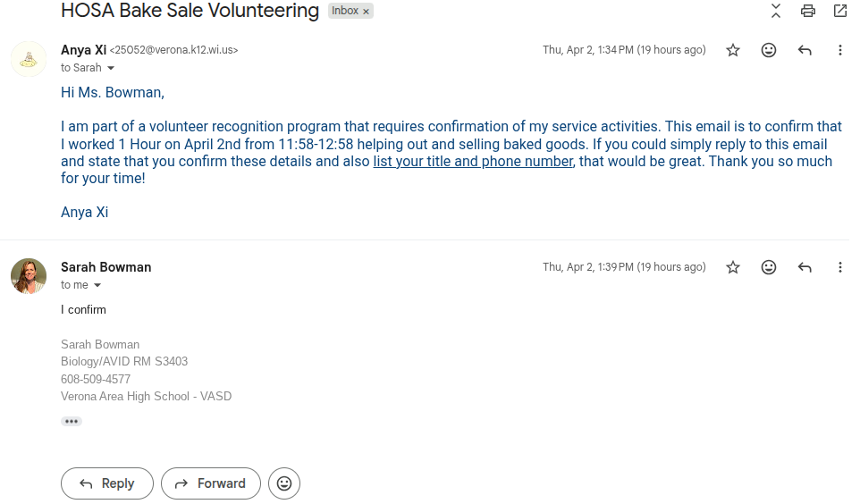Click the Forward button
The image size is (860, 504).
(211, 483)
